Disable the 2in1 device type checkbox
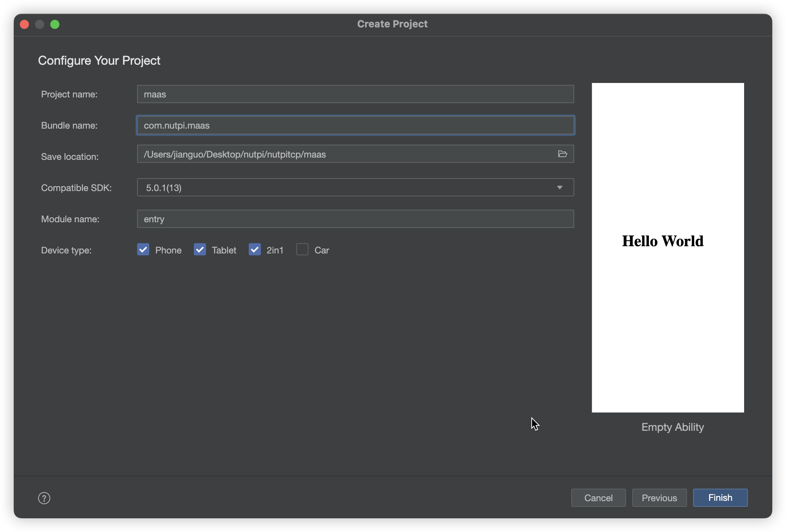This screenshot has height=532, width=786. point(254,249)
